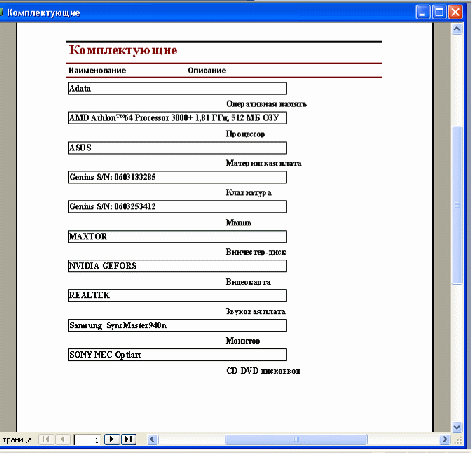Viewport: 472px width, 454px height.
Task: Click the vertical scrollbar up arrow
Action: 457,29
